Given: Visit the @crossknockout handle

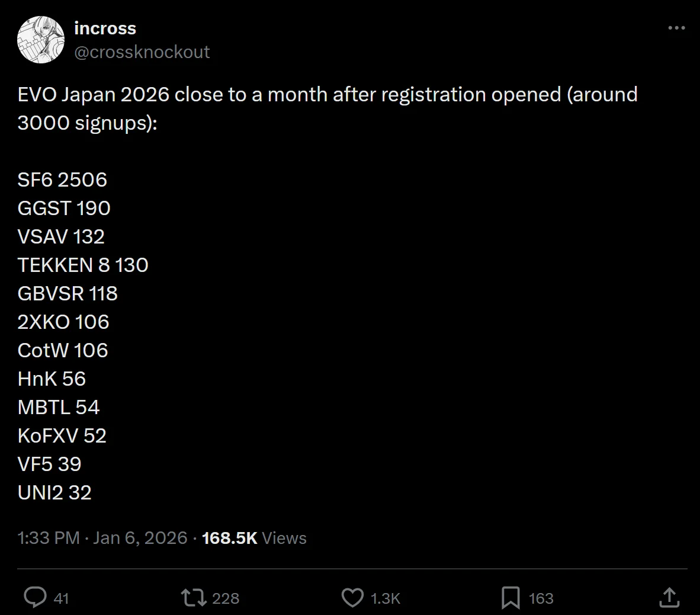Looking at the screenshot, I should click(x=142, y=52).
